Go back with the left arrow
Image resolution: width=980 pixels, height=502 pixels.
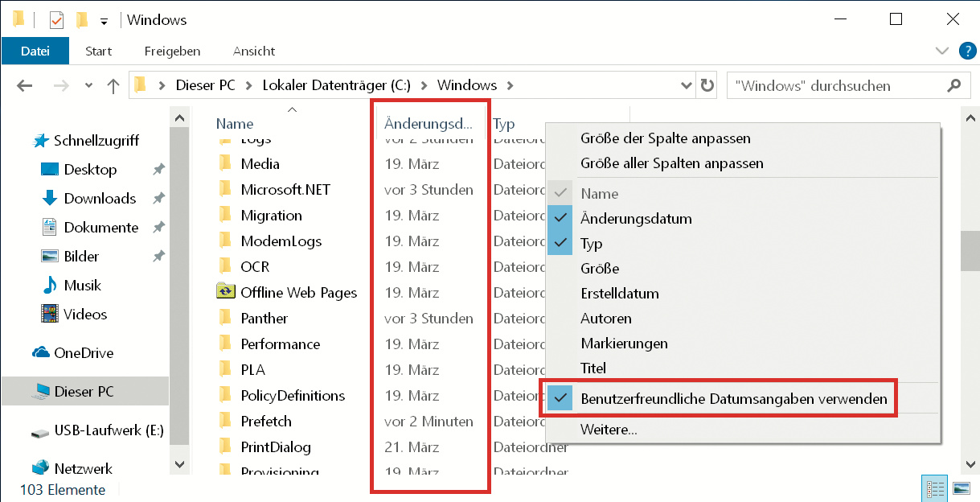(x=25, y=85)
